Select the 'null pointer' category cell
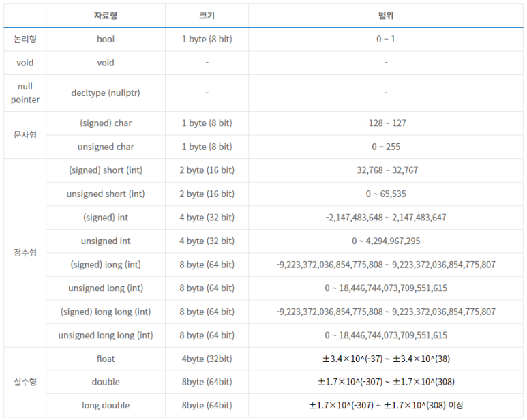 point(25,93)
